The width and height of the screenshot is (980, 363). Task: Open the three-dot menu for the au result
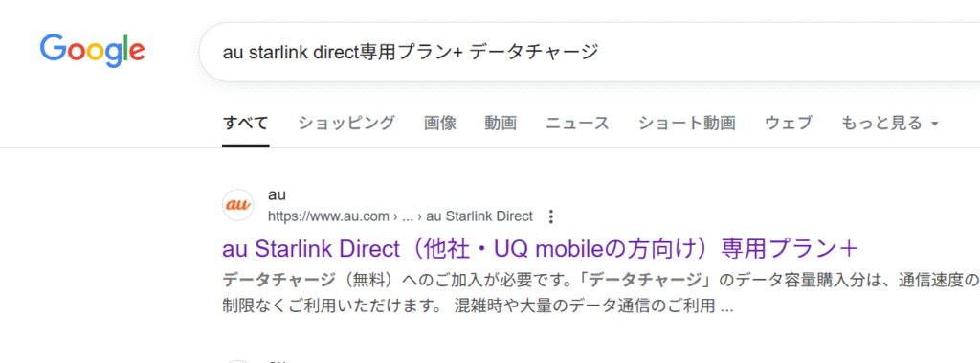coord(550,216)
